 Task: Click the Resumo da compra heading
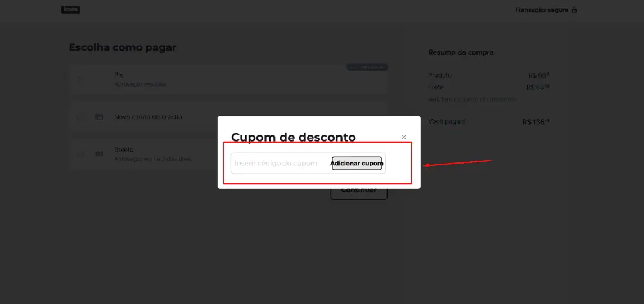pyautogui.click(x=461, y=52)
